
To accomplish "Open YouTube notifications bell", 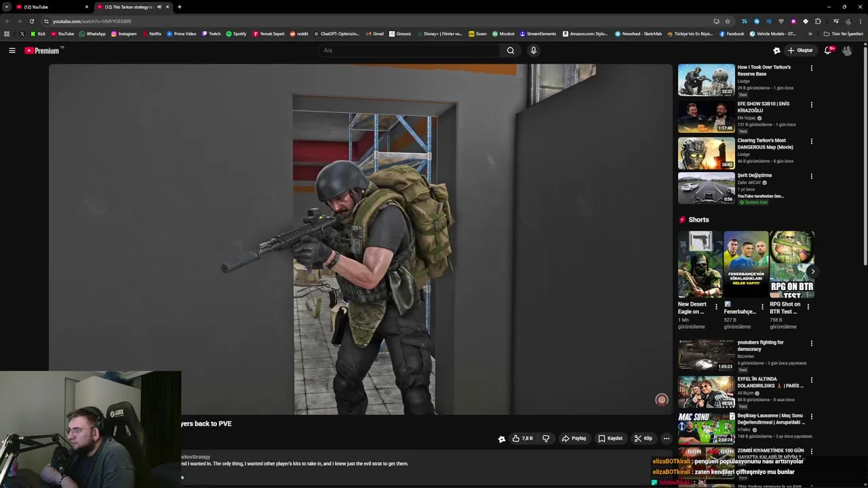I will pos(828,50).
